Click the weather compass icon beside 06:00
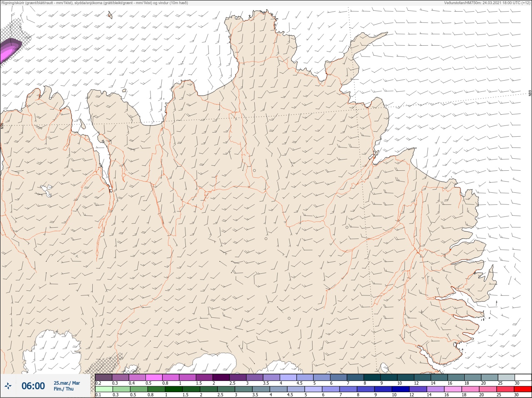532x398 pixels. [8, 386]
